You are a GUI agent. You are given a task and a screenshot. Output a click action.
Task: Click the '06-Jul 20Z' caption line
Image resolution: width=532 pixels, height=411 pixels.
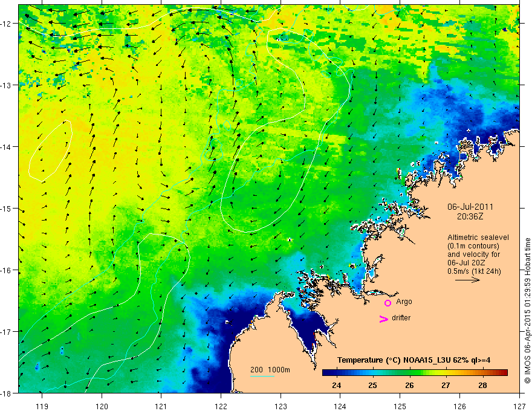tap(466, 262)
